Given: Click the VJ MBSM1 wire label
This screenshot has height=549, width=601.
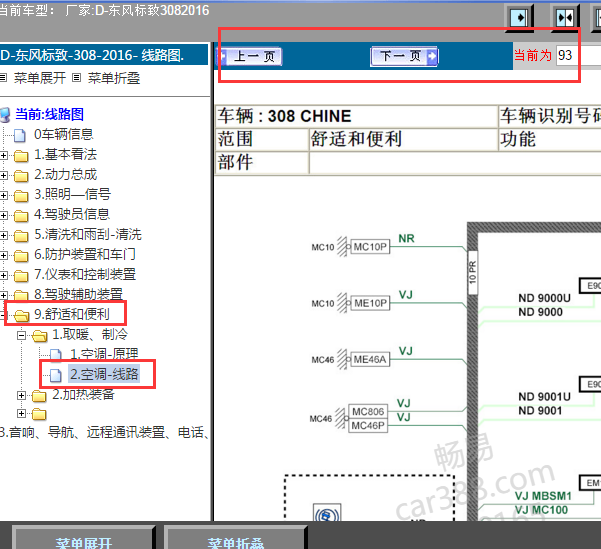Looking at the screenshot, I should [x=543, y=496].
